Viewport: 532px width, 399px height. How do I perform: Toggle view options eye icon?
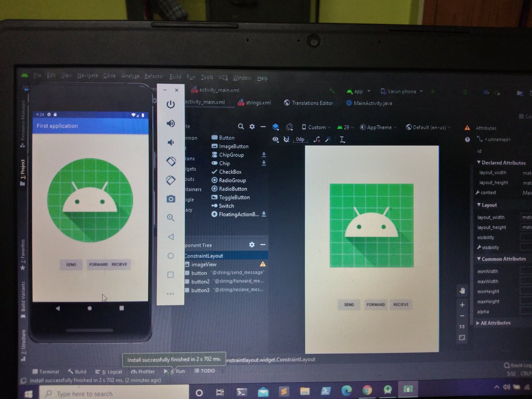(x=276, y=139)
